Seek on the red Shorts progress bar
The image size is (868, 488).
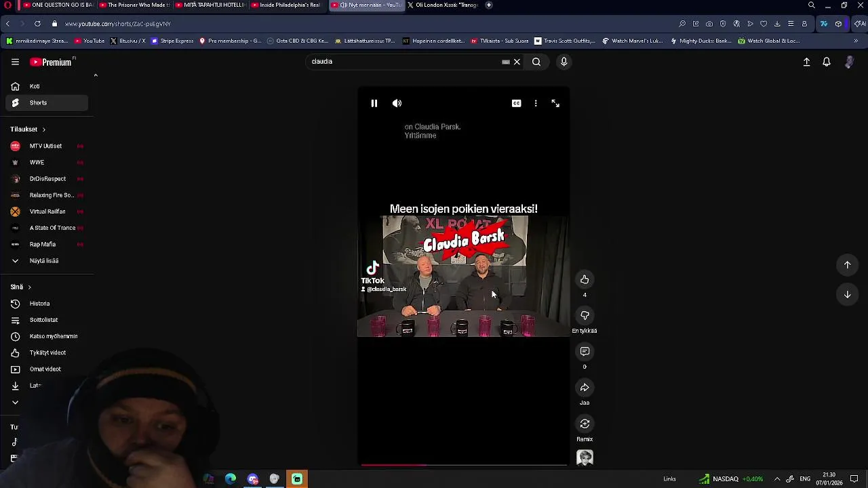463,465
